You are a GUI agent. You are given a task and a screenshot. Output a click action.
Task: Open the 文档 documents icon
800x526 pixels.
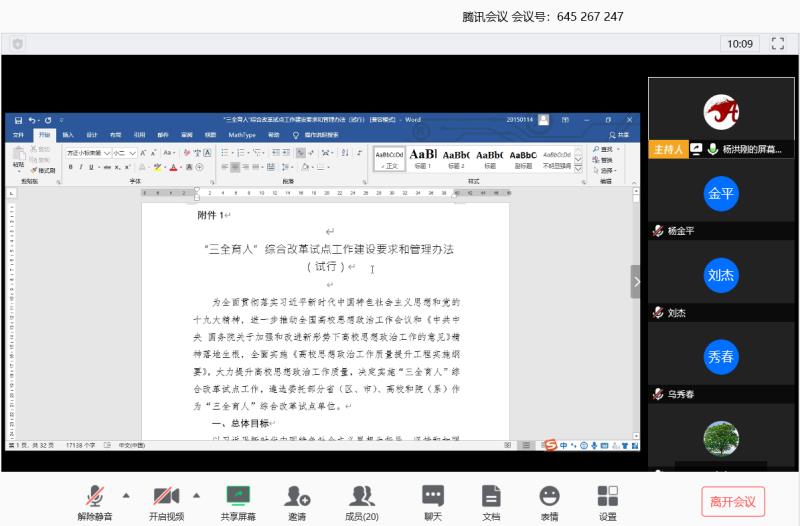click(491, 496)
